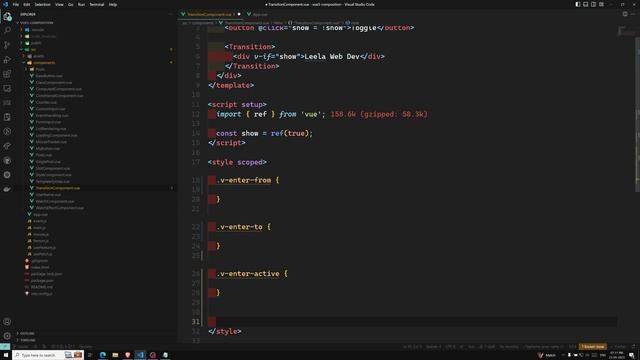640x360 pixels.
Task: Open Explorer panel More Actions ellipsis
Action: 171,14
